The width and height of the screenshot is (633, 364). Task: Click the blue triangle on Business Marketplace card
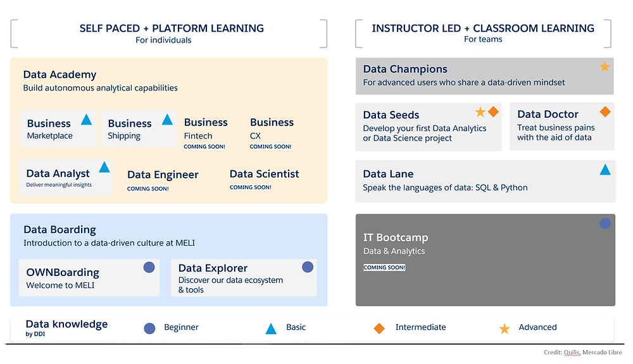(x=86, y=120)
